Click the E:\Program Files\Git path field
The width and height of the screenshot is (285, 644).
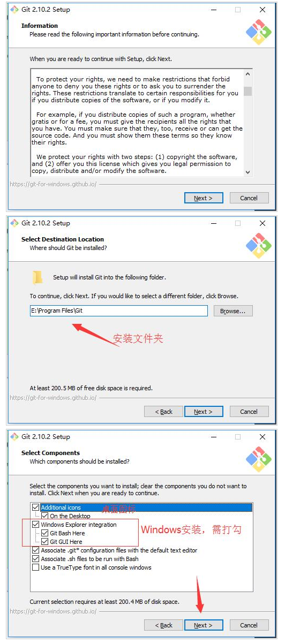pos(118,311)
